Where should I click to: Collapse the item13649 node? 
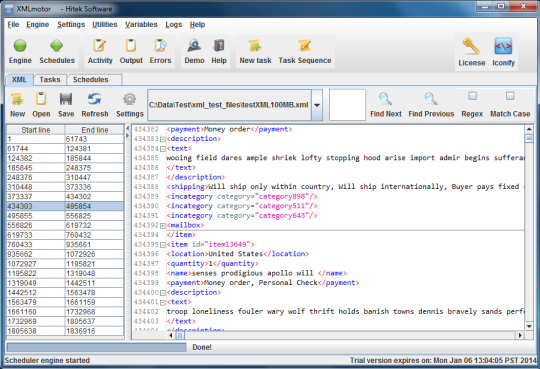tap(163, 245)
